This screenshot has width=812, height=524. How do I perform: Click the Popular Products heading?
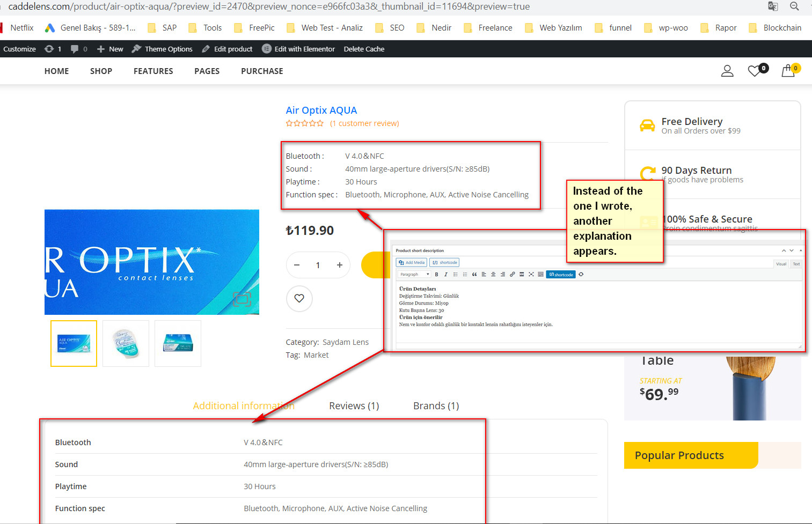(679, 455)
